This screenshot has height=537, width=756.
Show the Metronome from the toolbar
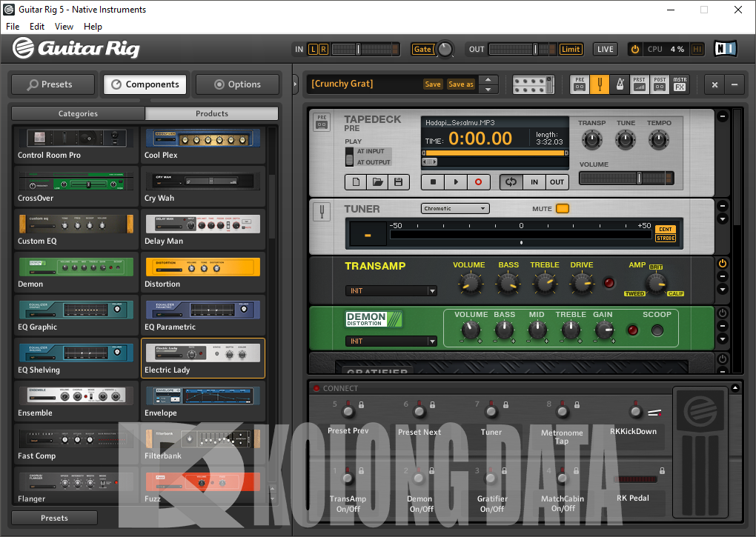pyautogui.click(x=620, y=84)
